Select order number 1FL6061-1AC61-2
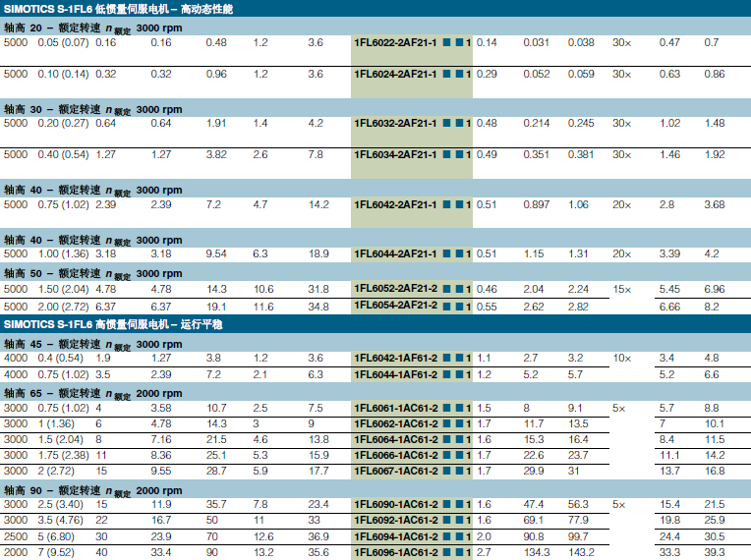The image size is (751, 560). pos(396,409)
